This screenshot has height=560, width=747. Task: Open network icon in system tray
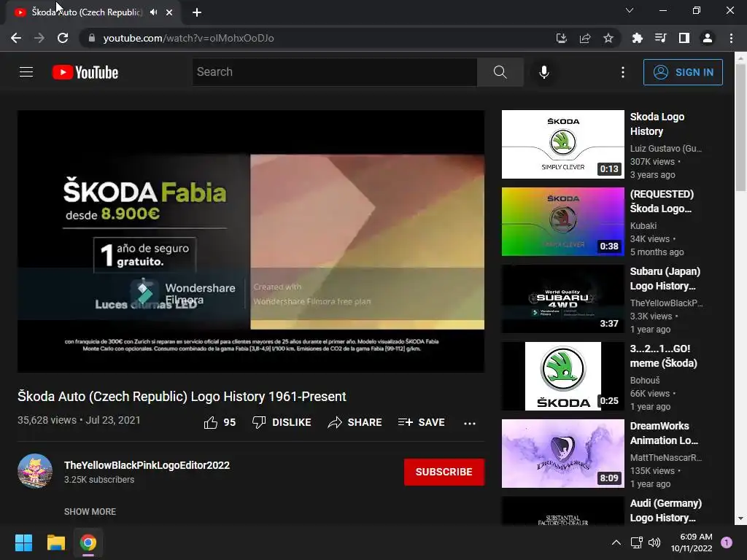click(636, 542)
